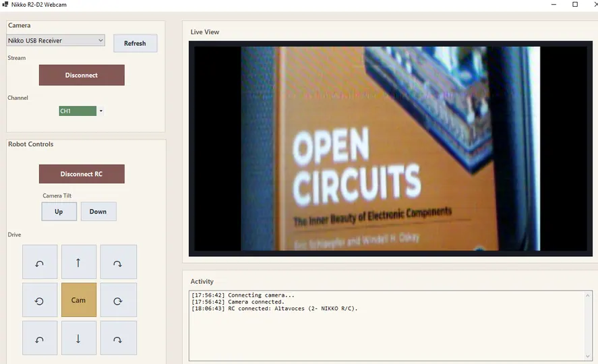Viewport: 598px width, 364px height.
Task: Select the 'RC connected: Altavoces' log line
Action: 274,309
